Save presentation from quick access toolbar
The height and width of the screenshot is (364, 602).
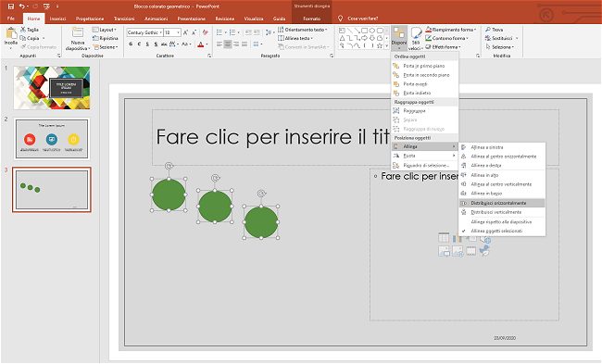(11, 6)
